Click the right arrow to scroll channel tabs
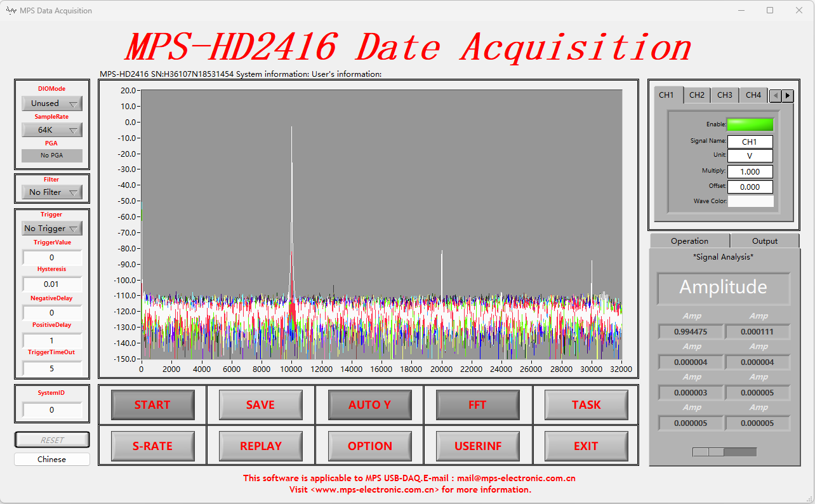The height and width of the screenshot is (504, 815). click(788, 96)
